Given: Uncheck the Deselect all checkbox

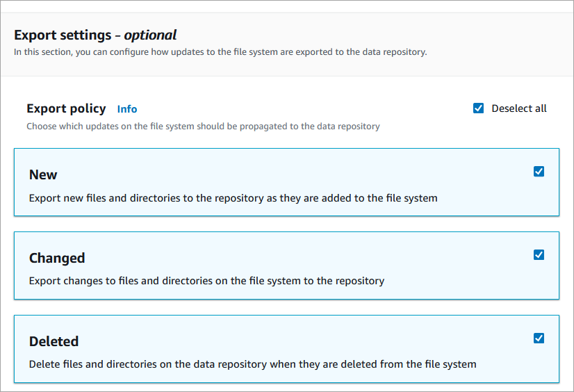Looking at the screenshot, I should (x=478, y=108).
